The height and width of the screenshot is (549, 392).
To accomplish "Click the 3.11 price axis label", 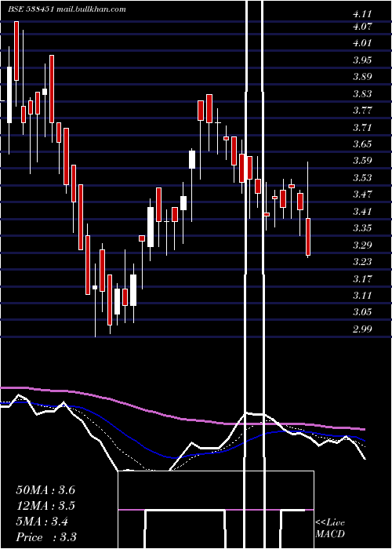I will pyautogui.click(x=362, y=295).
